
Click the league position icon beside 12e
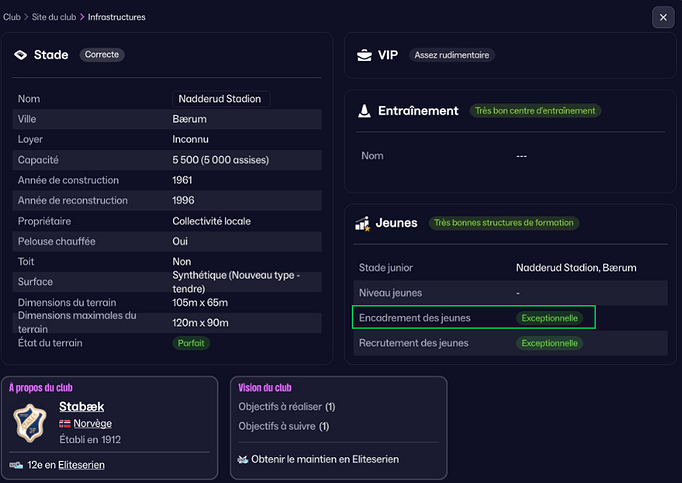tap(17, 465)
